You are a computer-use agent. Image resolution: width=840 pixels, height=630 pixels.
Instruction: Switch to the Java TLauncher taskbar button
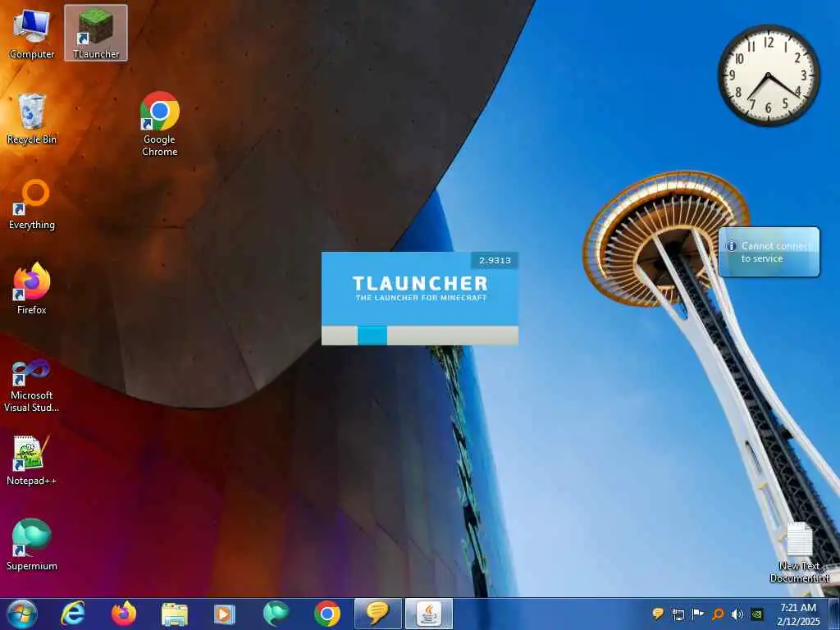tap(428, 614)
